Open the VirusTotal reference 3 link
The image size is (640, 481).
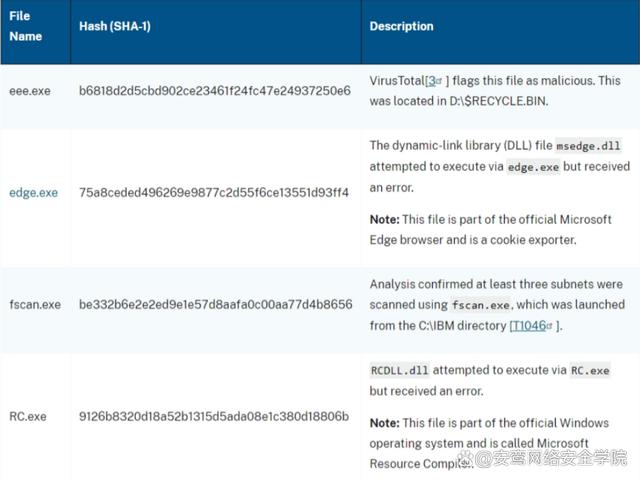click(431, 81)
